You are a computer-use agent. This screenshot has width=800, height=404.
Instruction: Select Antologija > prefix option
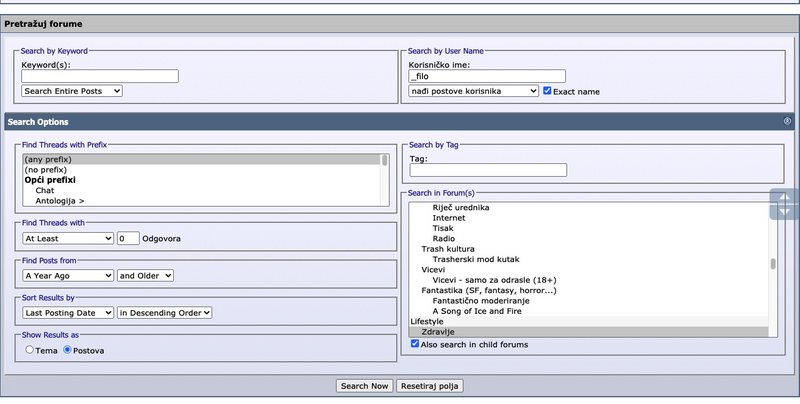(x=202, y=200)
